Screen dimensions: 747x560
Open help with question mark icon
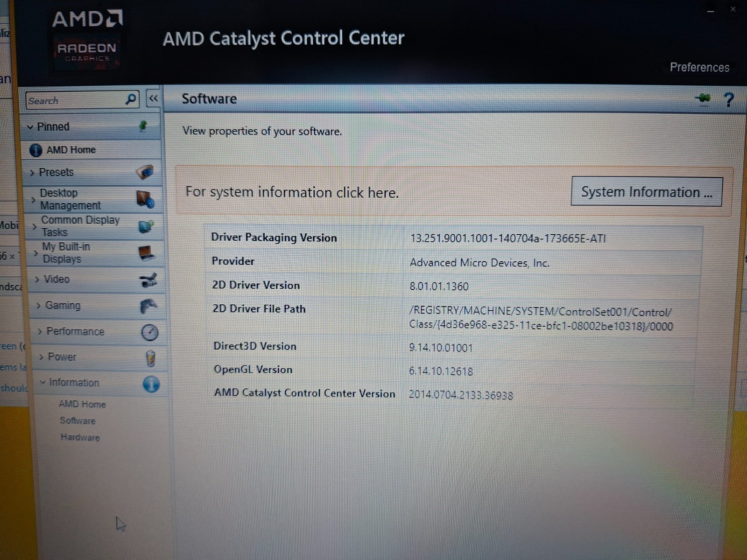pyautogui.click(x=728, y=99)
